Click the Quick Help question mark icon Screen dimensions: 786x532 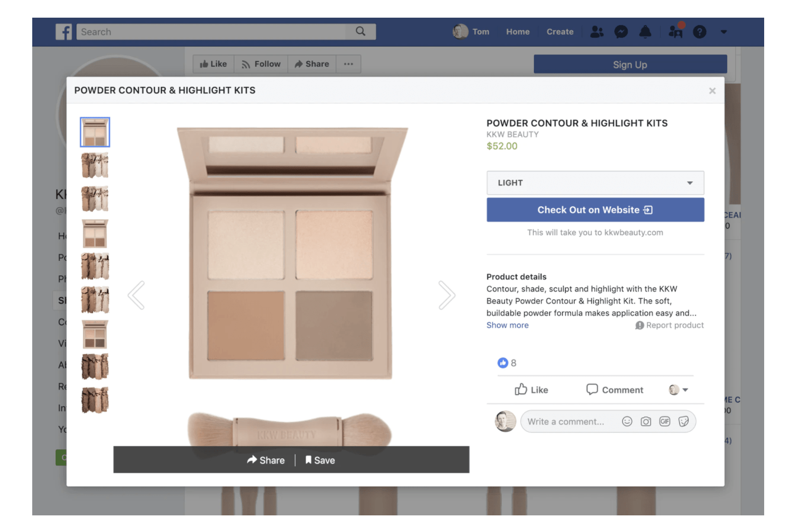tap(700, 32)
